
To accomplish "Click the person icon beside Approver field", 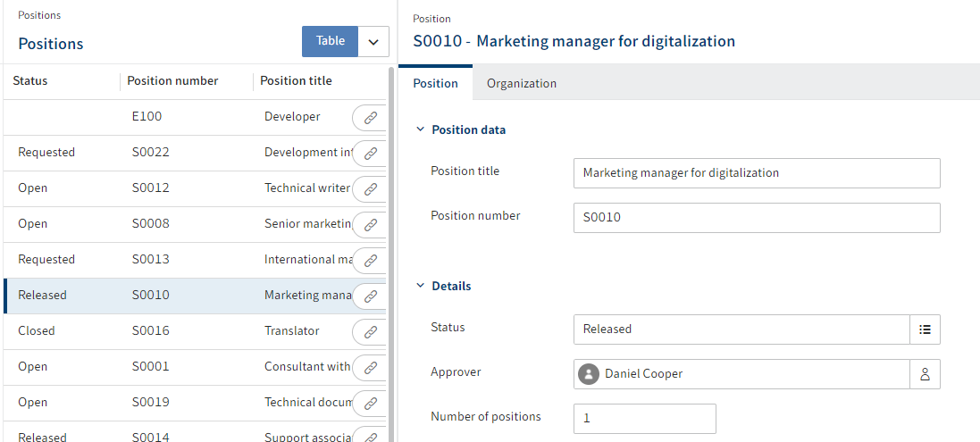I will 925,374.
